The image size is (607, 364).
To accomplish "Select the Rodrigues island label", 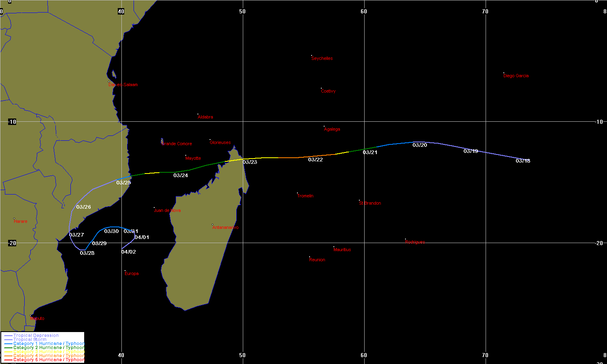I will click(415, 242).
